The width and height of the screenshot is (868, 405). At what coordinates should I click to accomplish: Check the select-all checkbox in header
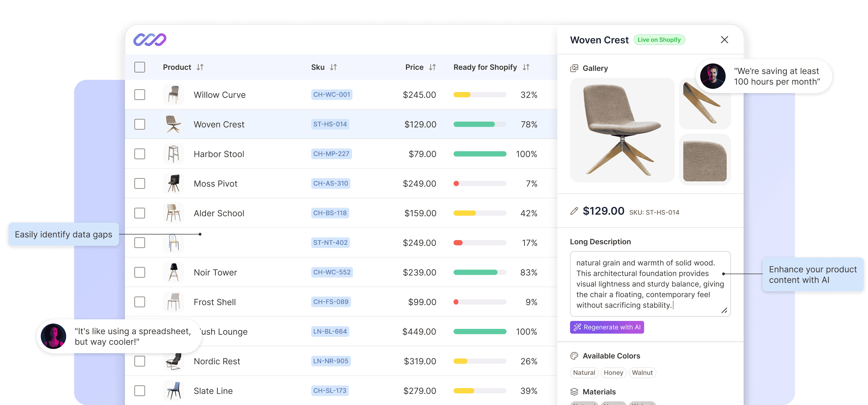(139, 67)
